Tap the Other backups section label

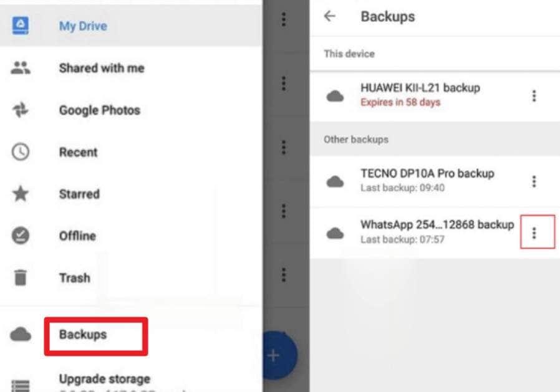tap(355, 139)
